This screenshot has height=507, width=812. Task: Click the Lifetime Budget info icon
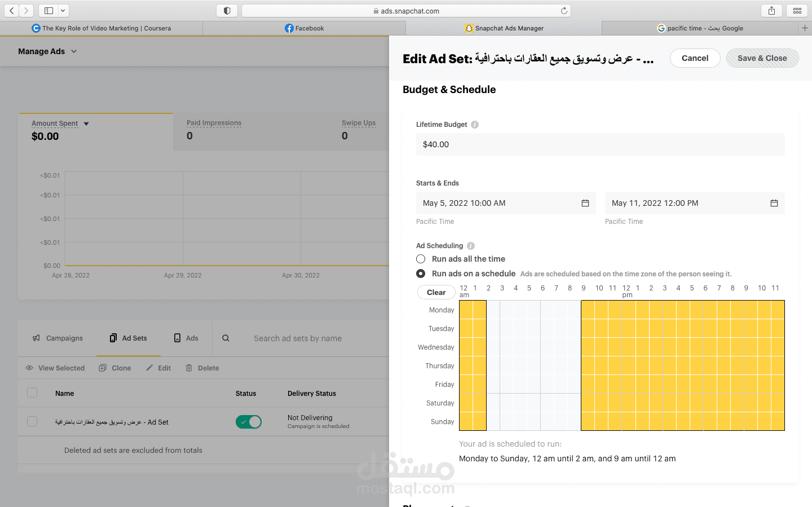tap(475, 125)
